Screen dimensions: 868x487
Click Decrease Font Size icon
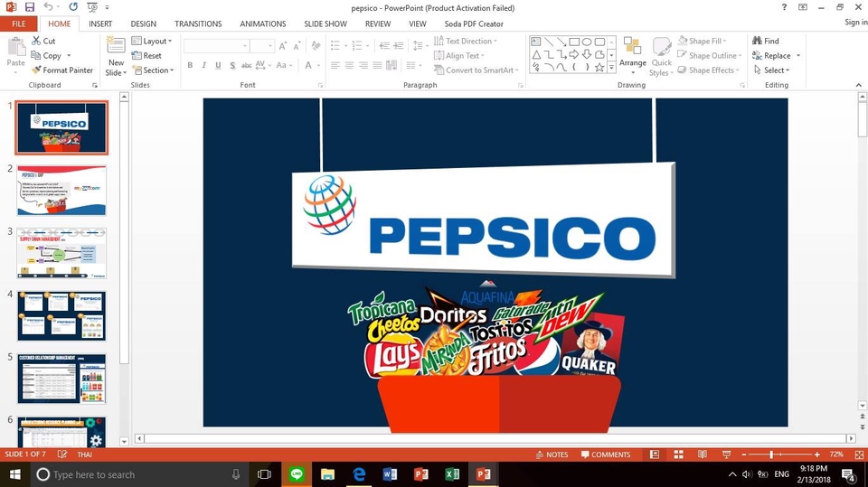click(x=297, y=46)
